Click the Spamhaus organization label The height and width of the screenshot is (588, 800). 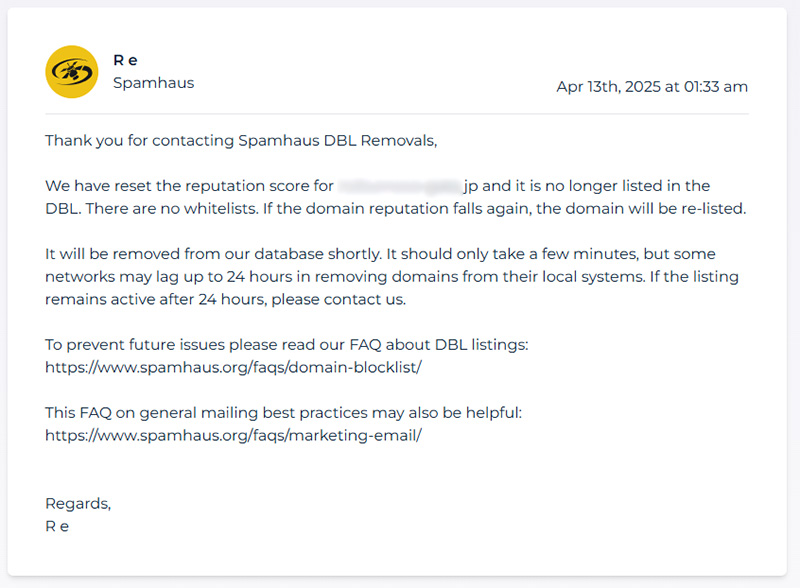[x=154, y=83]
